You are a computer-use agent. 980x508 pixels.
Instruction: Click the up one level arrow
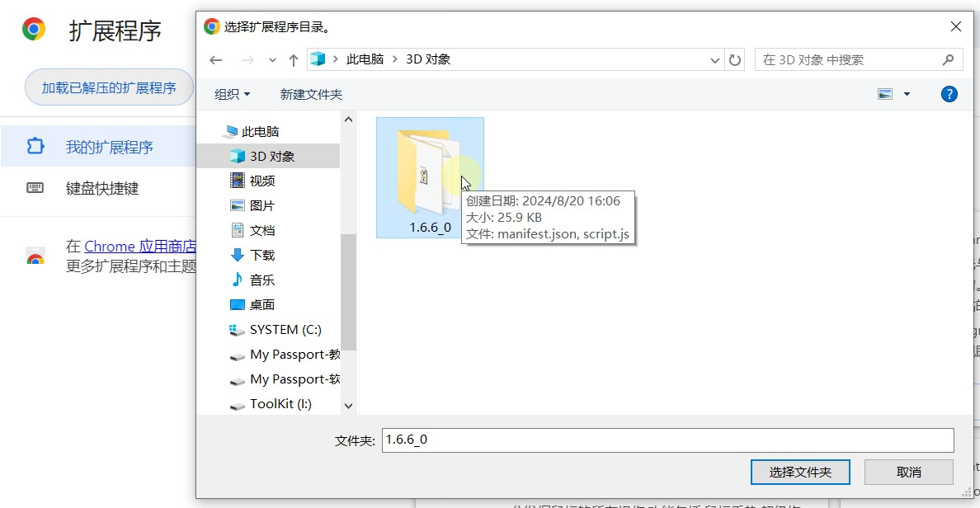[x=294, y=59]
